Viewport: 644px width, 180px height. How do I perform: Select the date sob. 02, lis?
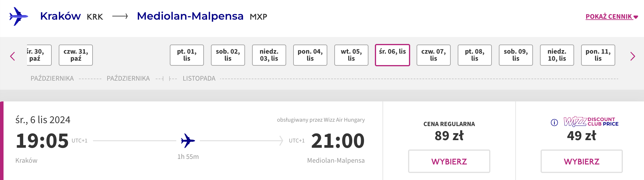(228, 55)
